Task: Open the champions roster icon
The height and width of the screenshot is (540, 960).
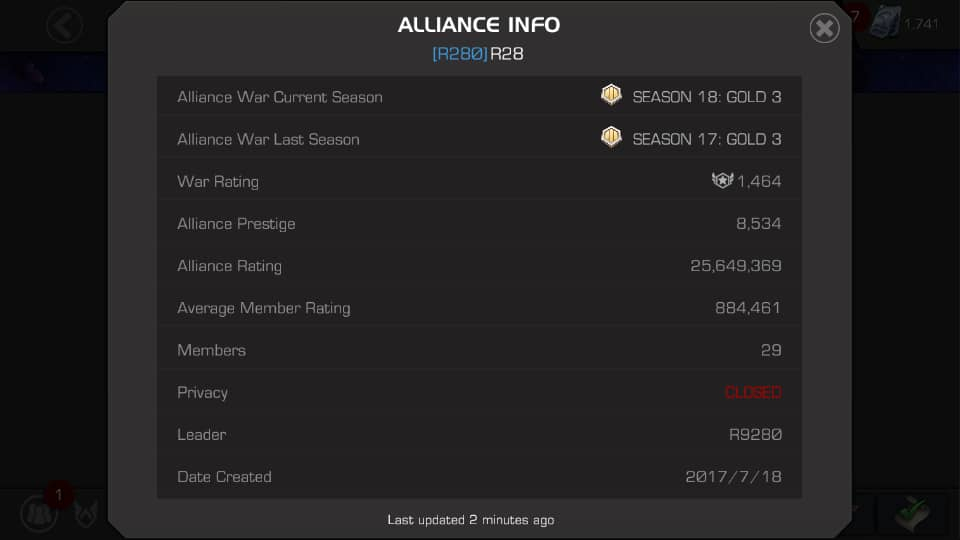Action: 39,514
